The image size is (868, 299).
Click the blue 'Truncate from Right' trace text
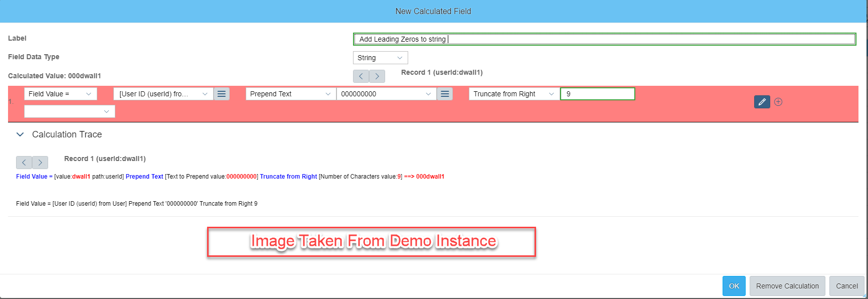point(288,177)
